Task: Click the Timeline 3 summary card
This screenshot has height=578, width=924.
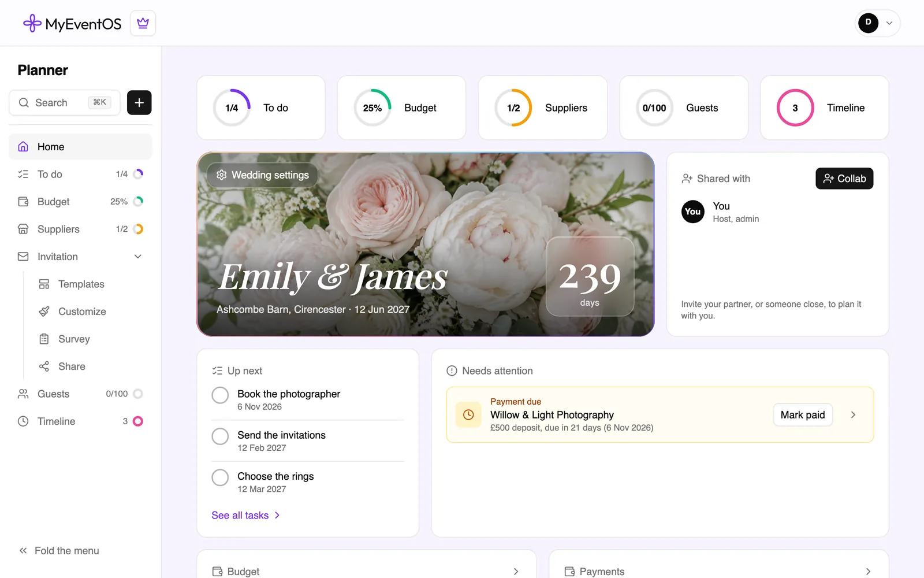Action: click(825, 108)
